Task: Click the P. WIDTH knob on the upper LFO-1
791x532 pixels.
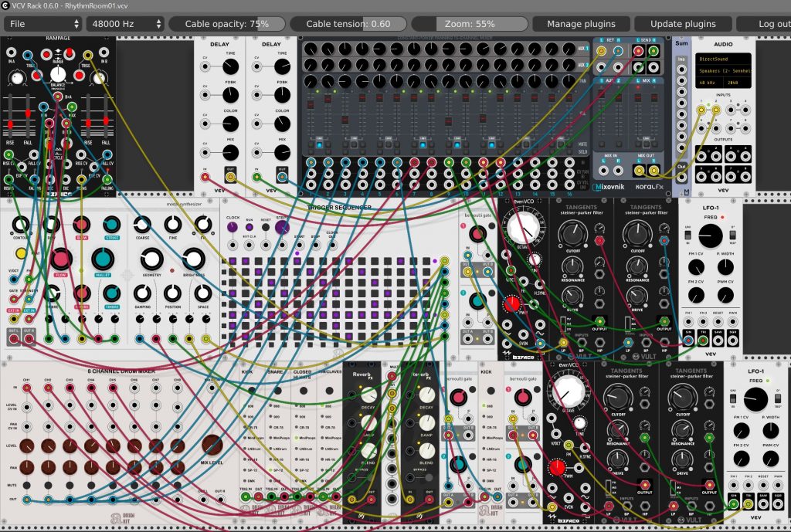Action: click(x=725, y=266)
